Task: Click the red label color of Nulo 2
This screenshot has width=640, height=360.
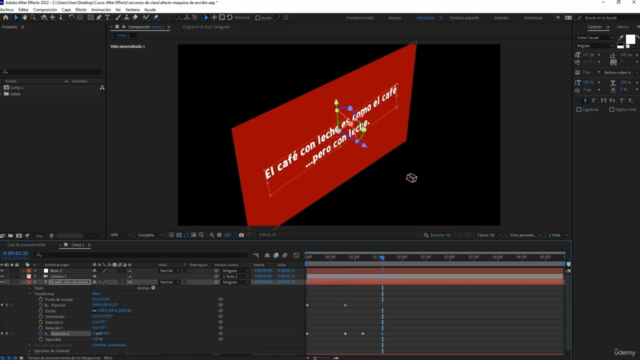Action: tap(29, 271)
